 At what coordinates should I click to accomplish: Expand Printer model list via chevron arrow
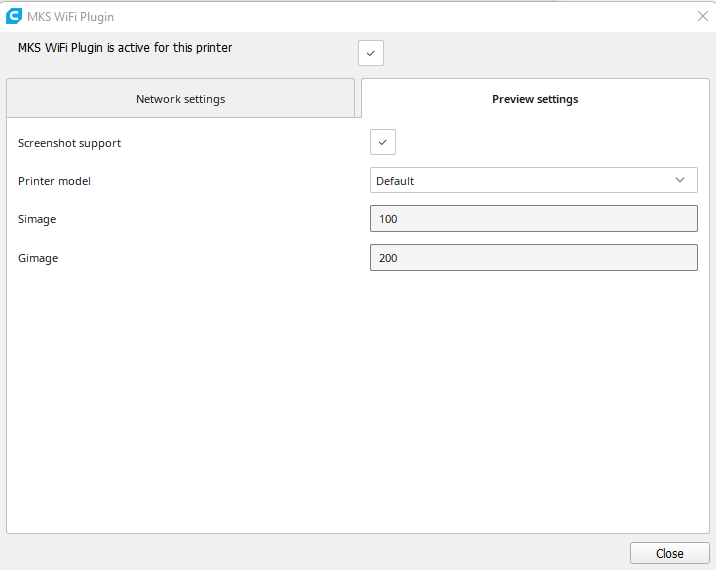click(x=680, y=180)
